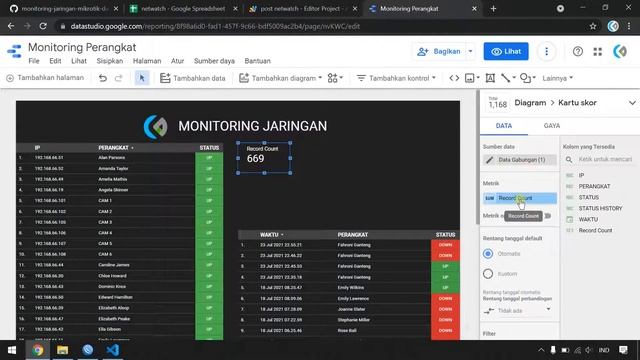
Task: Open the Bagikan dropdown arrow
Action: 470,51
